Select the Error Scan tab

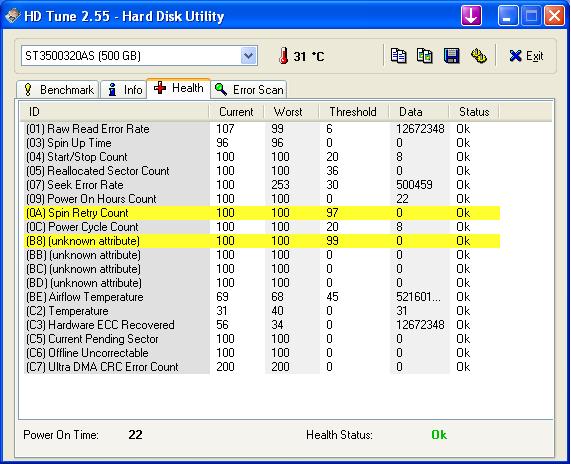249,90
